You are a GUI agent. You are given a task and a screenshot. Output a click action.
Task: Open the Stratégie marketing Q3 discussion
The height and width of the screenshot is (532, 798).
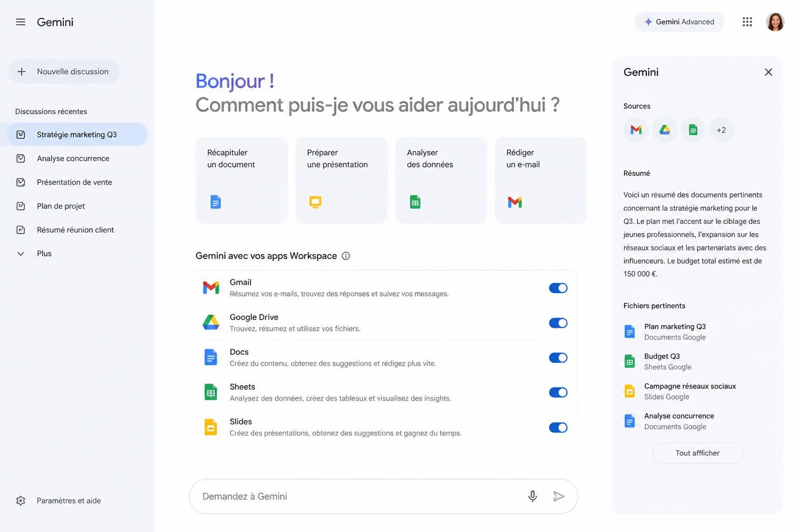[x=78, y=135]
